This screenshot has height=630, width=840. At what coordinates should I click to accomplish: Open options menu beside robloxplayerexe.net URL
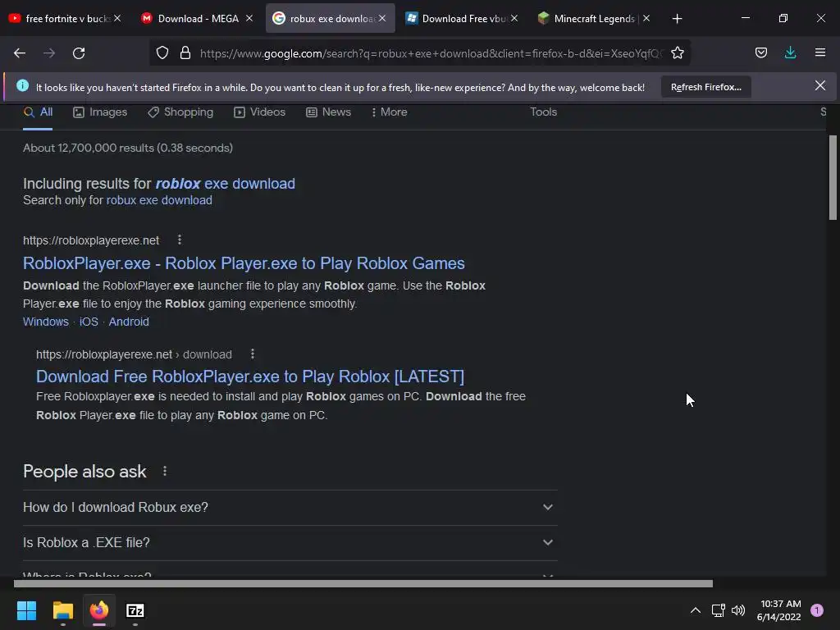click(x=180, y=240)
